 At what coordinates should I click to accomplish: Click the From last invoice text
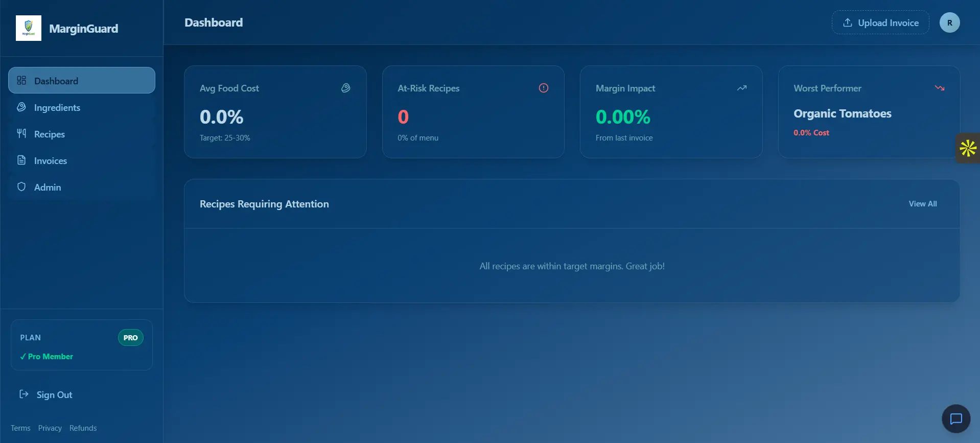pos(624,138)
